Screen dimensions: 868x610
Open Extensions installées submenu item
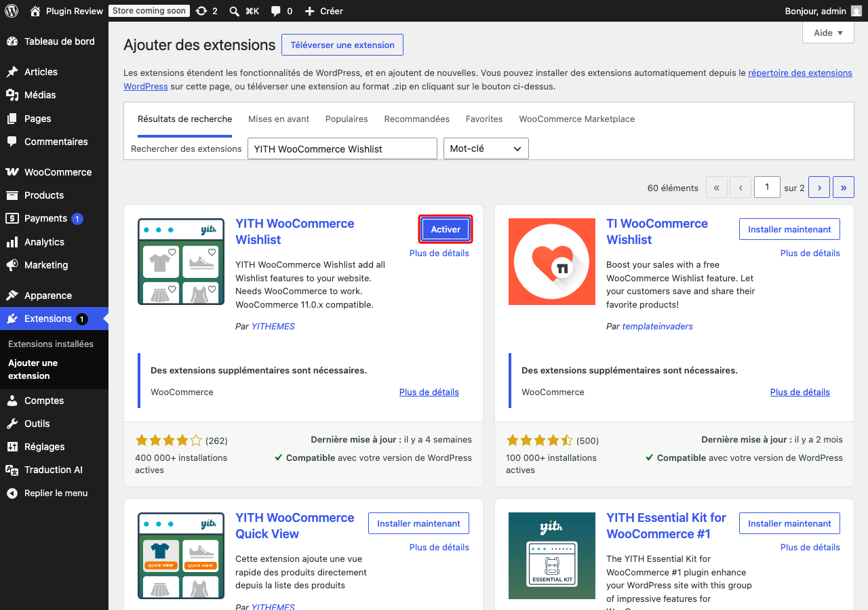[51, 344]
